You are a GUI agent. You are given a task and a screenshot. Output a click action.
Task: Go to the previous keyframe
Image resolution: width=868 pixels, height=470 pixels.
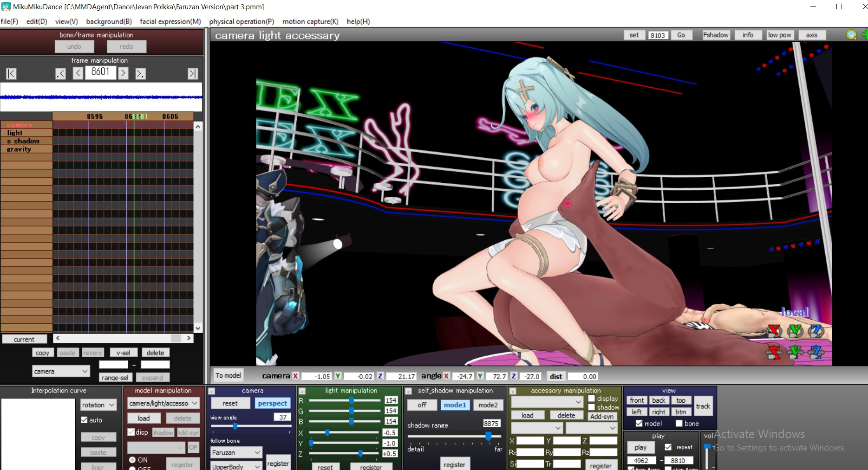coord(60,73)
